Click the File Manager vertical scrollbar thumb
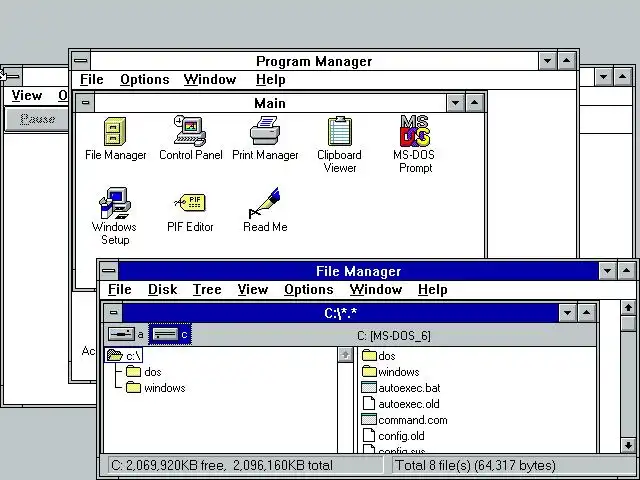This screenshot has width=640, height=480. [x=628, y=323]
